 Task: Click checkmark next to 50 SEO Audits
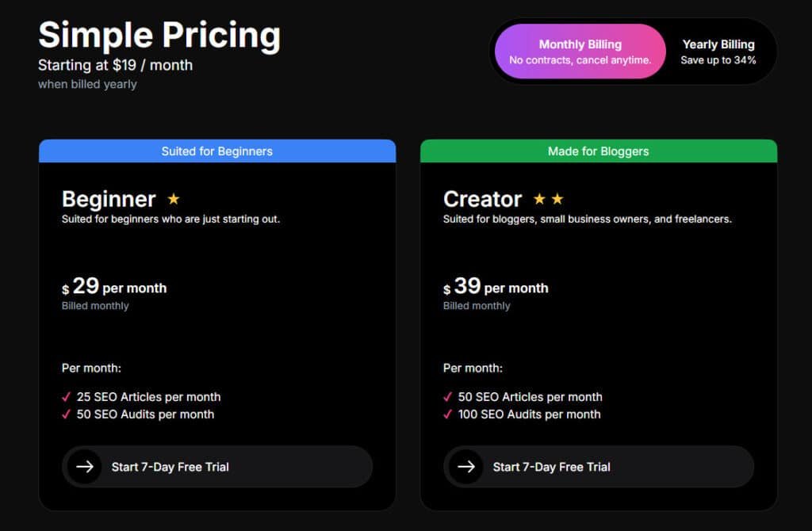tap(67, 414)
